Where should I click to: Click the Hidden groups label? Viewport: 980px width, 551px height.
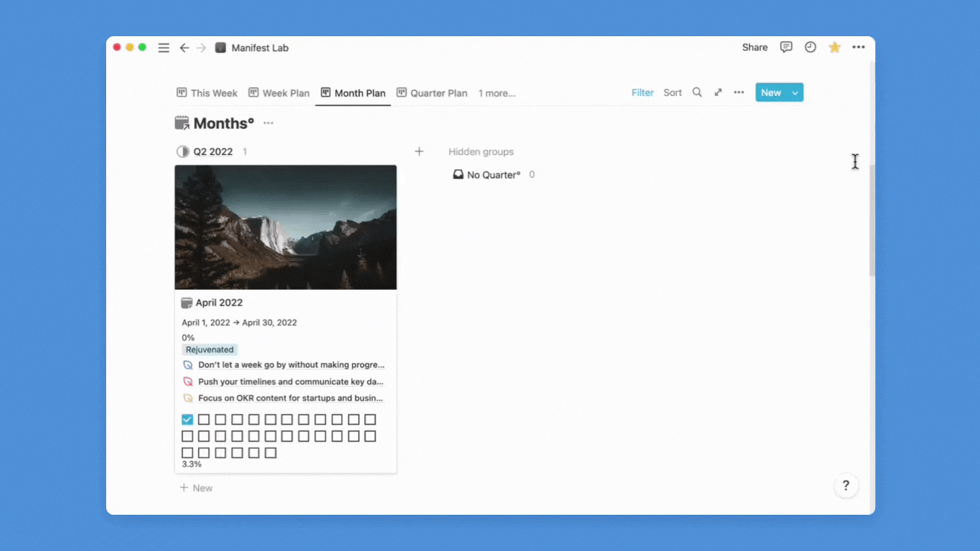click(481, 152)
